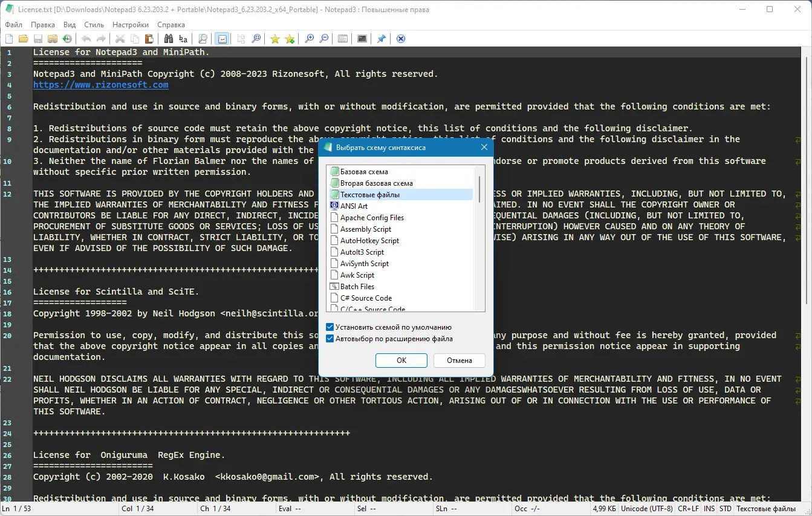Open Replace with the b-to-a icon

coord(183,39)
